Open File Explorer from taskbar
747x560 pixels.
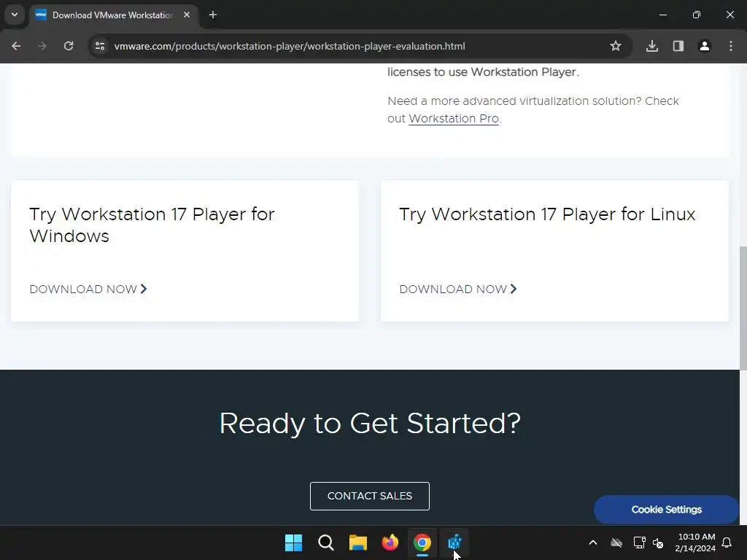coord(357,542)
